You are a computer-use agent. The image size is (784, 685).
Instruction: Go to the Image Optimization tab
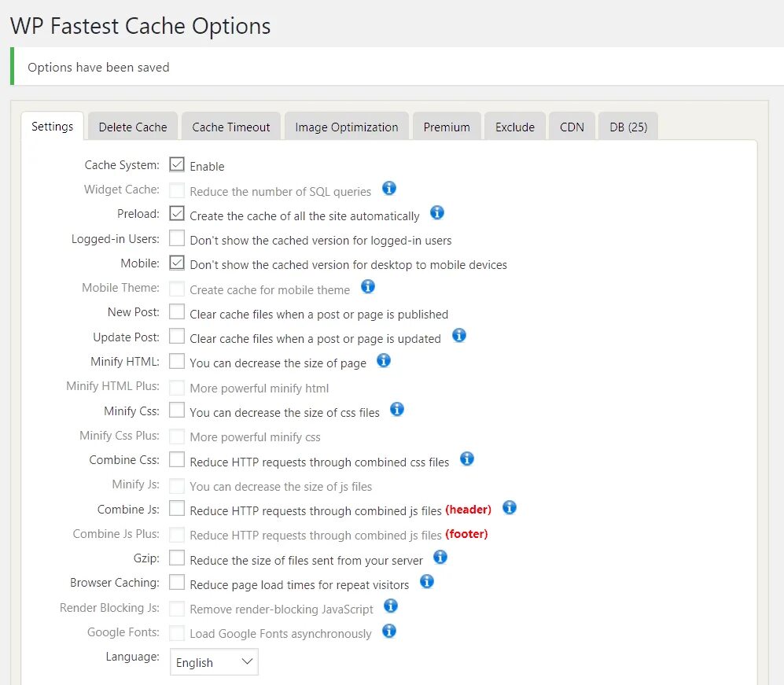coord(347,127)
